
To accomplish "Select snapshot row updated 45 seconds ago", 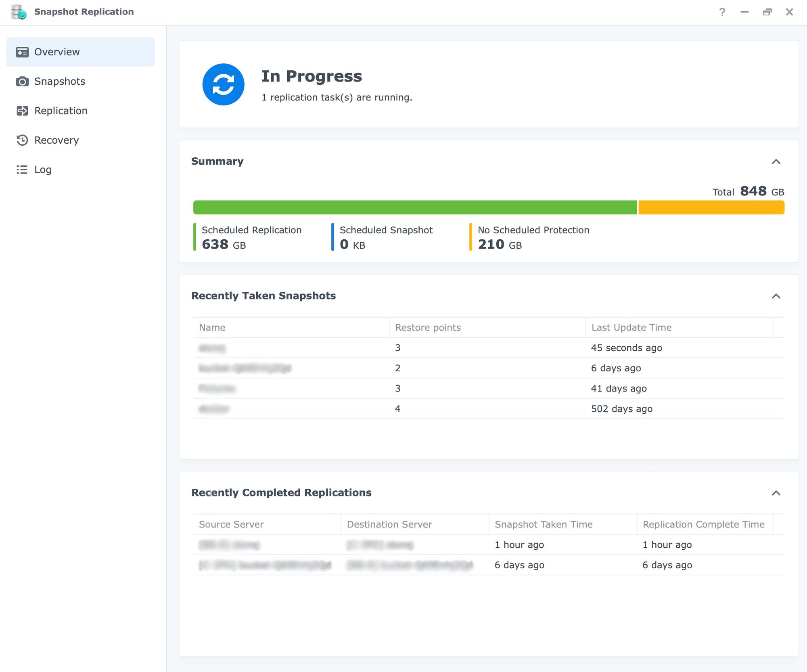I will tap(488, 348).
